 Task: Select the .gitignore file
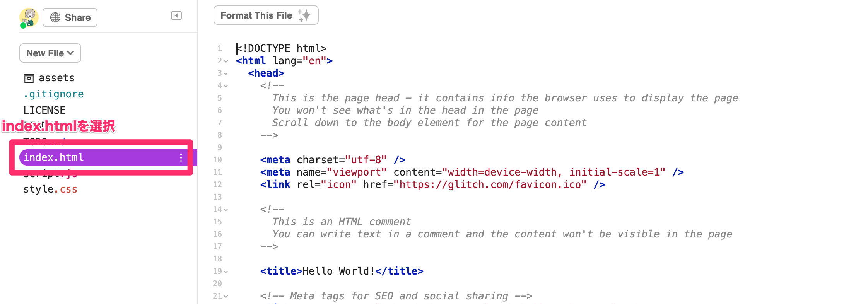tap(53, 94)
